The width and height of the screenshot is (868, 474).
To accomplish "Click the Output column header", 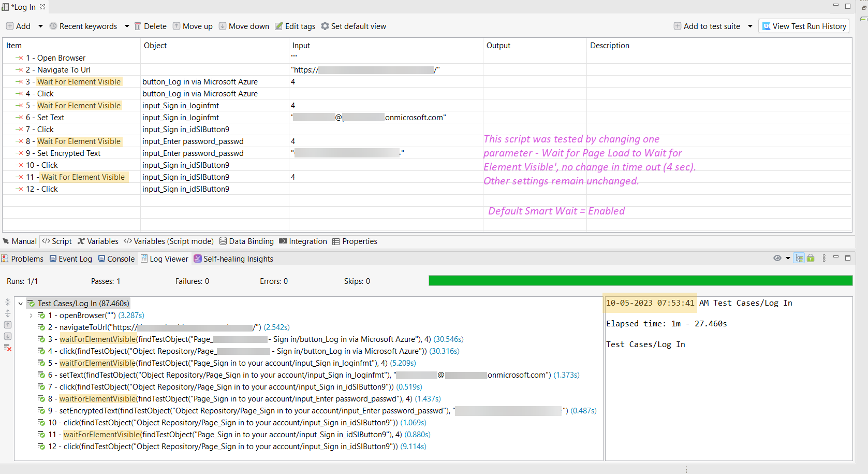I will click(535, 46).
